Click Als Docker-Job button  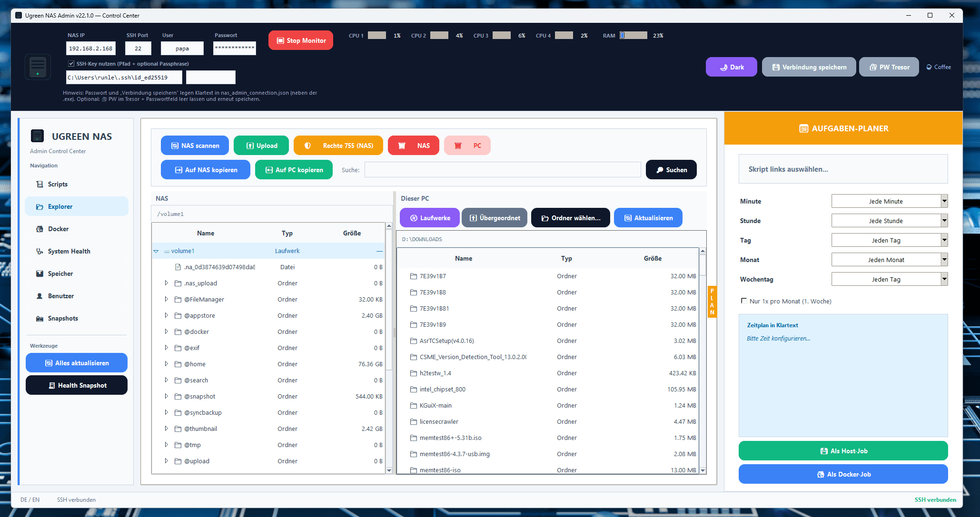coord(843,474)
